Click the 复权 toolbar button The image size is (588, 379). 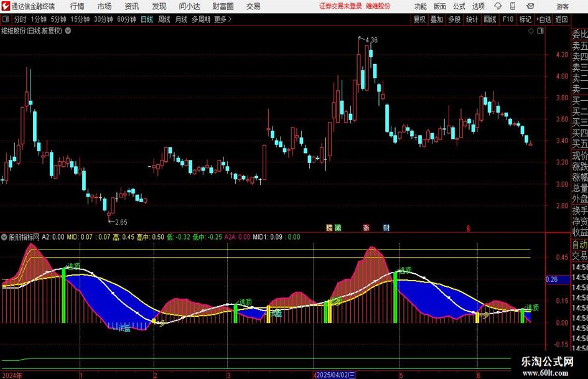[x=419, y=19]
